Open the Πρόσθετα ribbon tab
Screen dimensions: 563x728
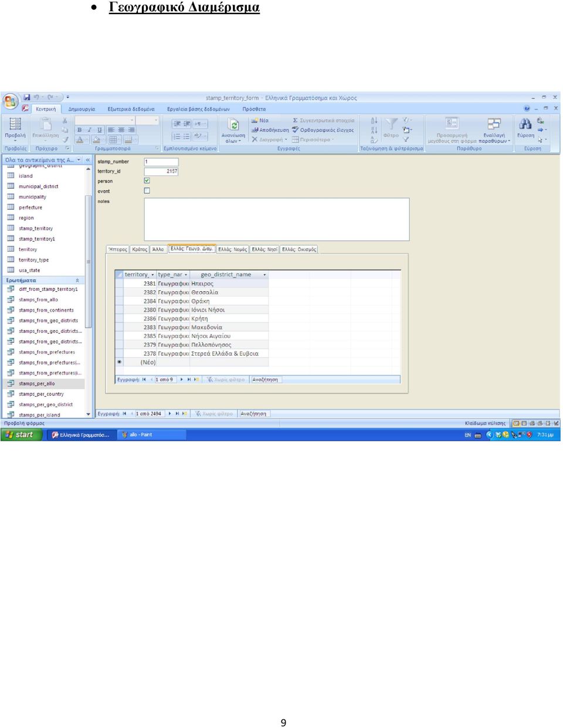(x=254, y=109)
